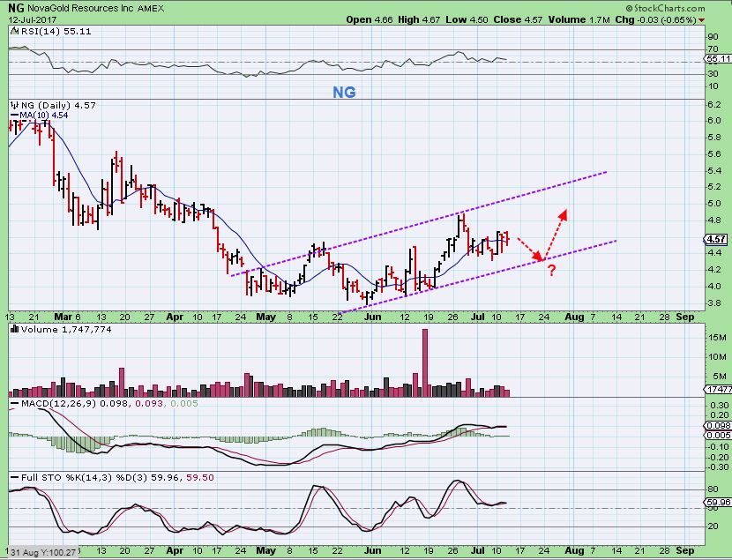Click the Volume 1,747,774 legend text
The image size is (732, 560).
(x=66, y=330)
